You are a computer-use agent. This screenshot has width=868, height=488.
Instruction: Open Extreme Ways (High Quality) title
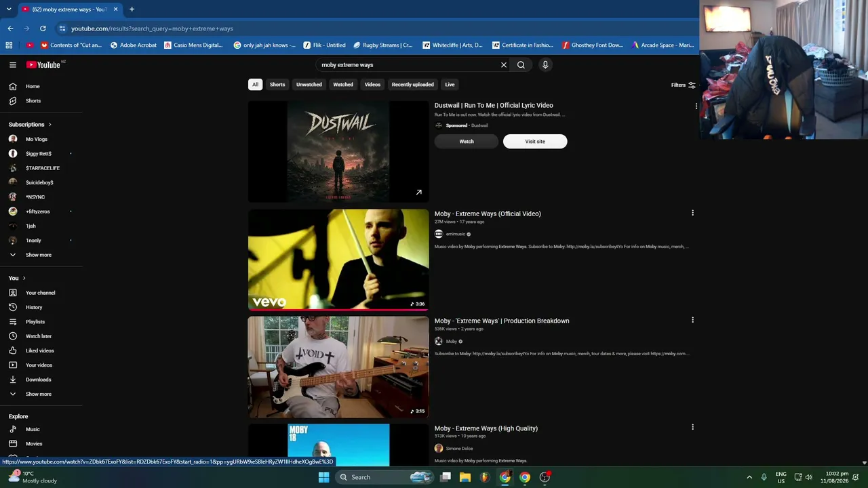(x=486, y=428)
